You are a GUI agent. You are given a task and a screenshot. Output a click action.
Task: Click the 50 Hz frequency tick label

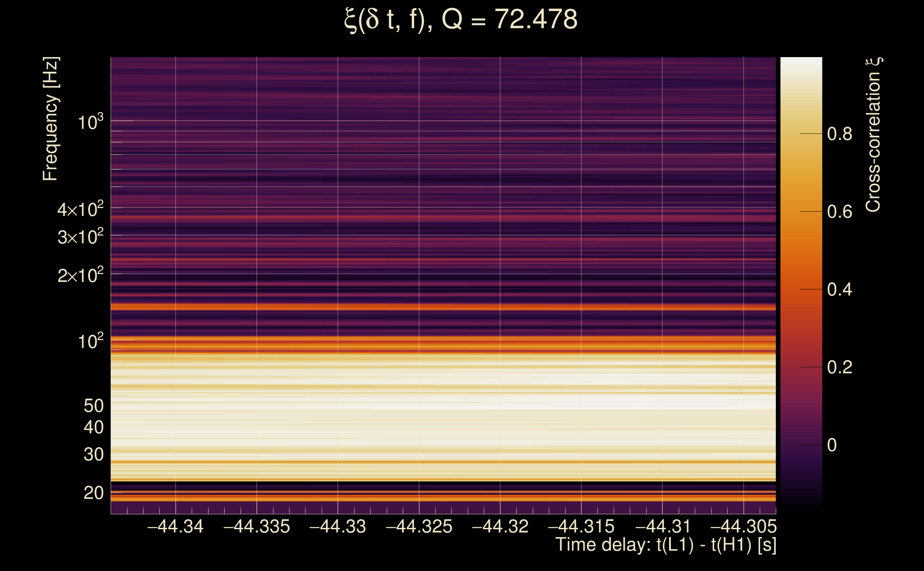click(93, 406)
